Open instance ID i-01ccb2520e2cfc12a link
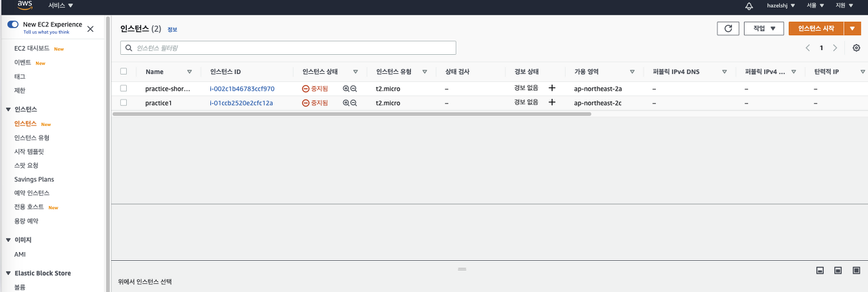The image size is (868, 292). click(x=241, y=103)
